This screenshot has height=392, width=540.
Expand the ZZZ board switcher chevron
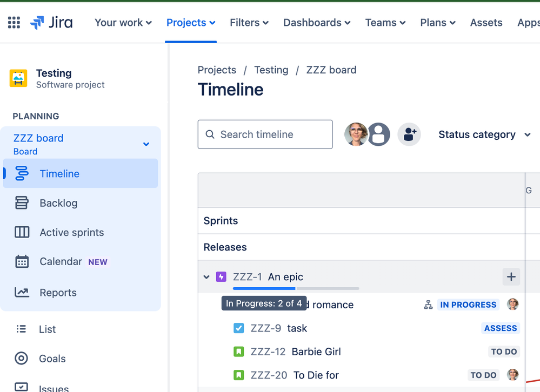pos(146,144)
